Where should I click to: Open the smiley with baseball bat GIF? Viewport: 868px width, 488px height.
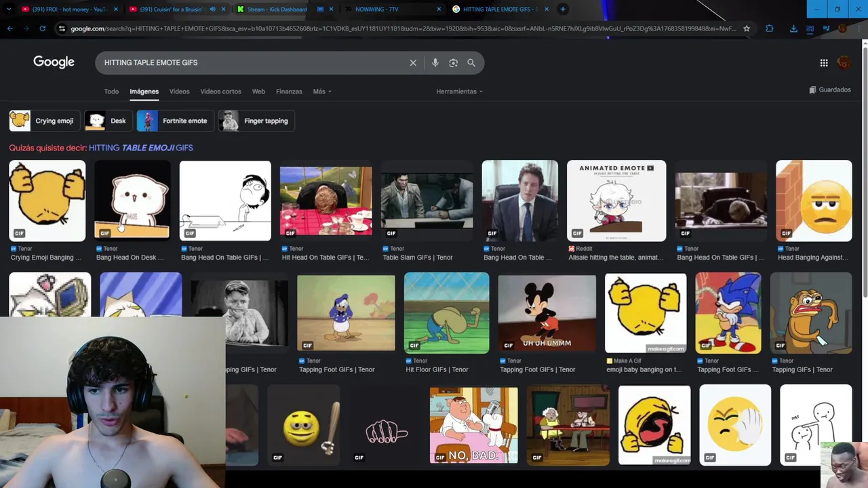tap(304, 426)
